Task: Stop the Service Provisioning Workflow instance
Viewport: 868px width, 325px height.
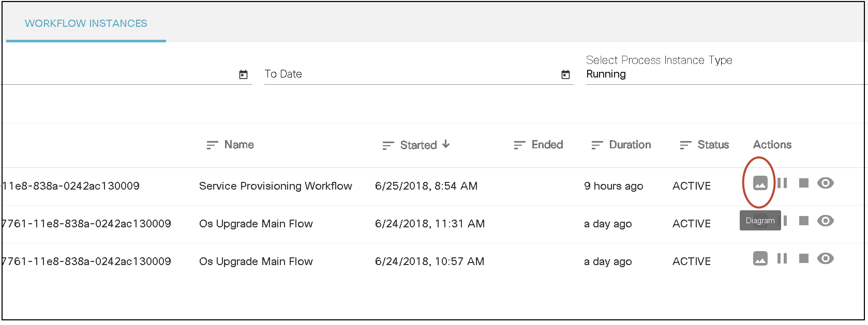Action: [803, 183]
